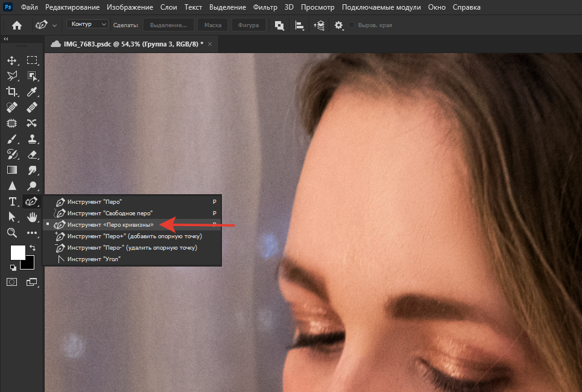Open path alignment options
The width and height of the screenshot is (582, 392).
(299, 25)
